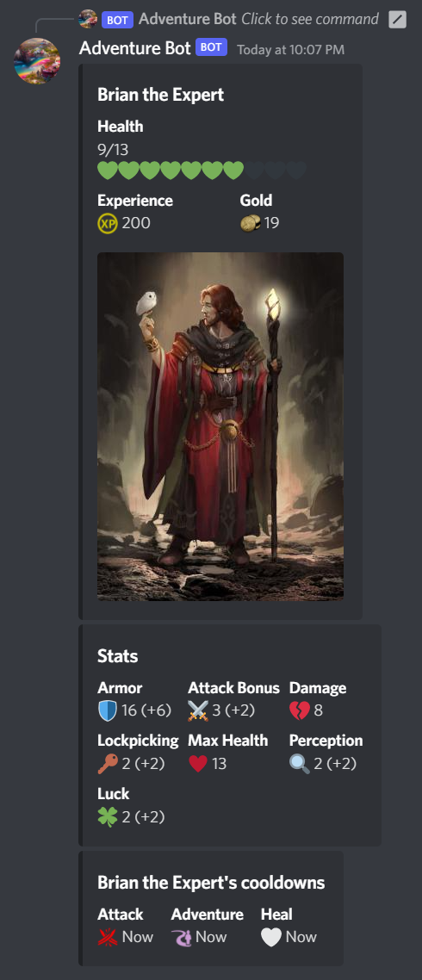Screen dimensions: 422x980
Task: Click the red Max Health heart icon
Action: click(197, 764)
